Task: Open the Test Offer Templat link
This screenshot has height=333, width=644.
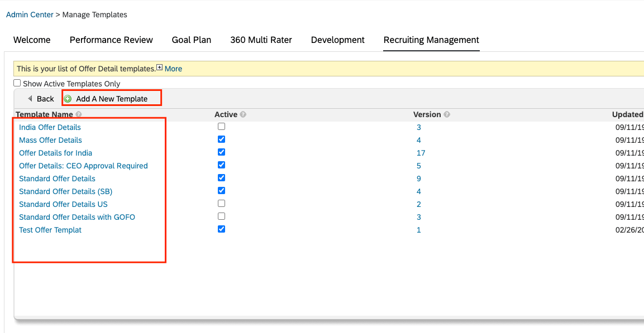Action: [x=50, y=230]
